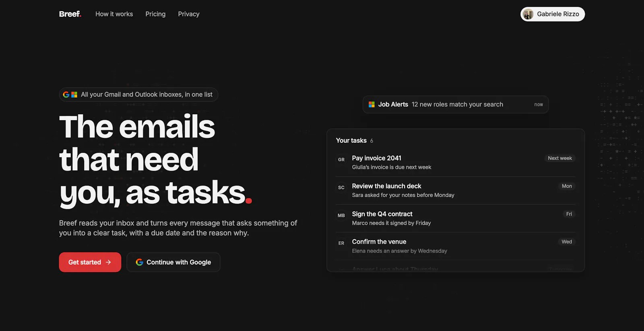This screenshot has width=644, height=331.
Task: Click the Google logo on Continue with Google
Action: [139, 262]
